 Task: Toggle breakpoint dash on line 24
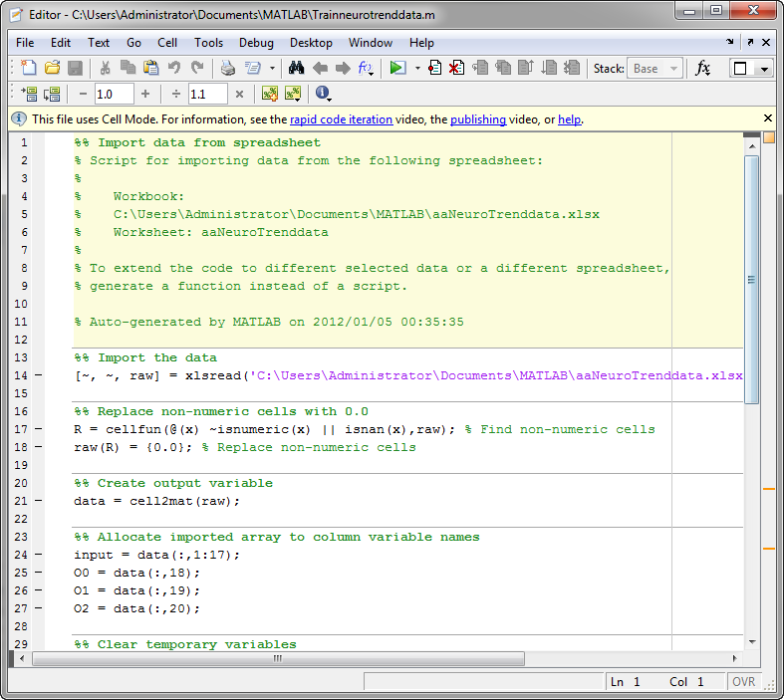(x=39, y=555)
